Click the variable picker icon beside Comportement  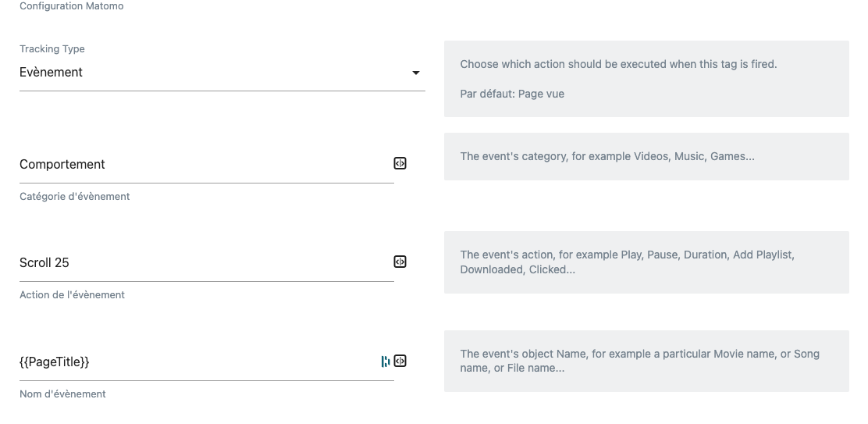tap(400, 163)
